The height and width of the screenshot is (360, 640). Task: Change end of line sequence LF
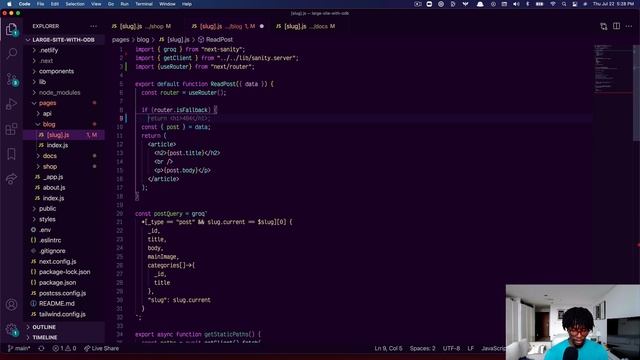tap(471, 348)
